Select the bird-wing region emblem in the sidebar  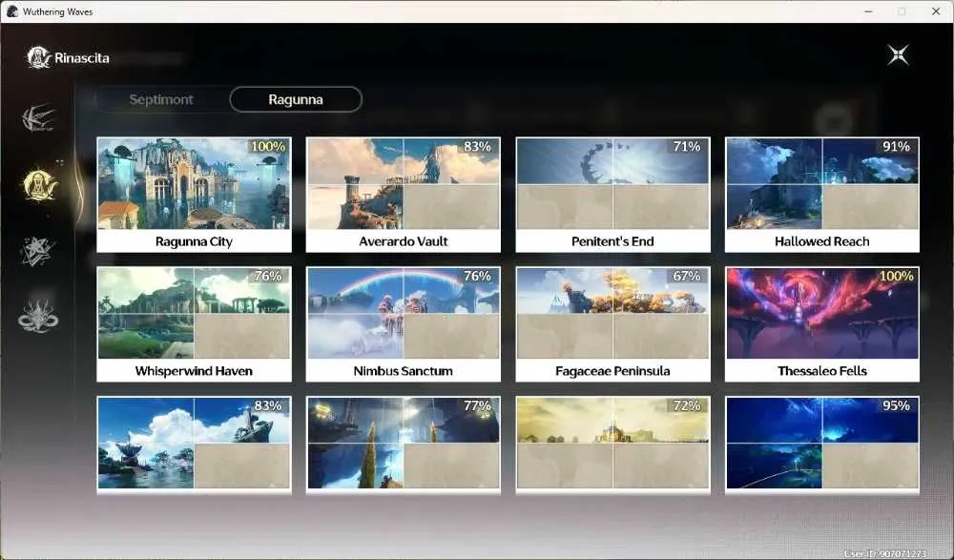(x=38, y=118)
